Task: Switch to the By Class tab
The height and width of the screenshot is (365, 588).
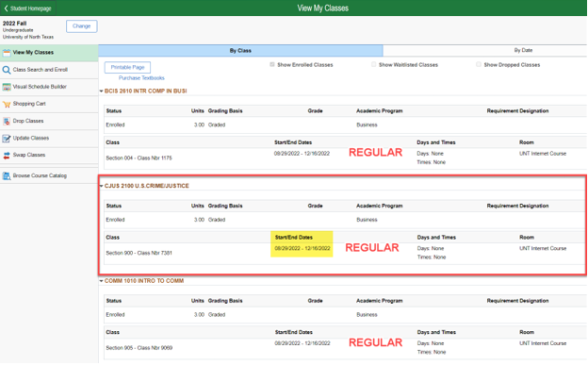Action: tap(240, 51)
